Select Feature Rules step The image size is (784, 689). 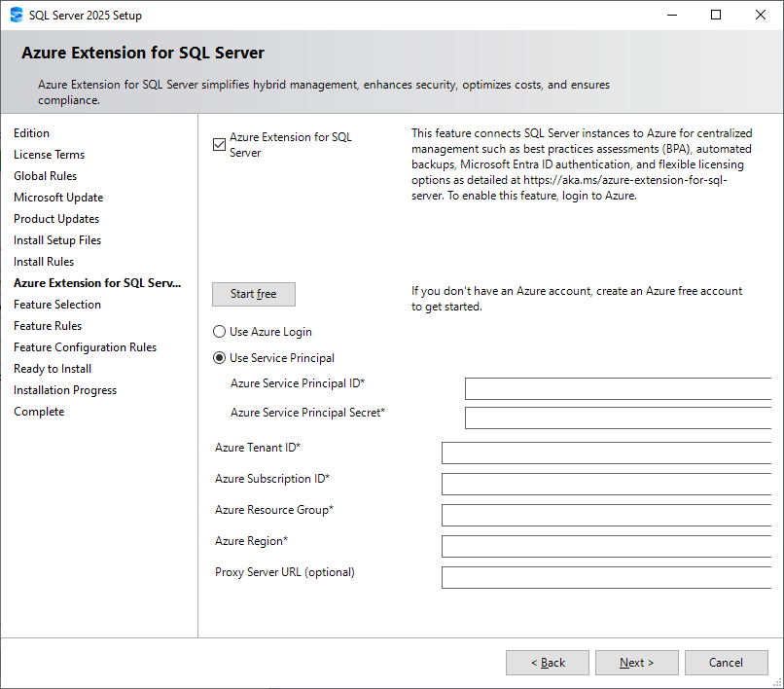tap(48, 326)
